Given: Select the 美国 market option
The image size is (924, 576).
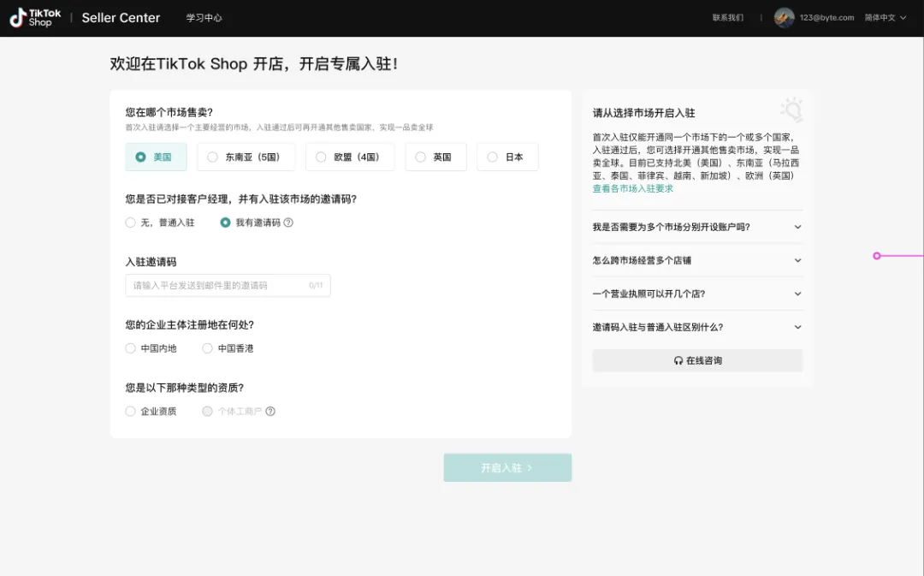Looking at the screenshot, I should (x=157, y=157).
